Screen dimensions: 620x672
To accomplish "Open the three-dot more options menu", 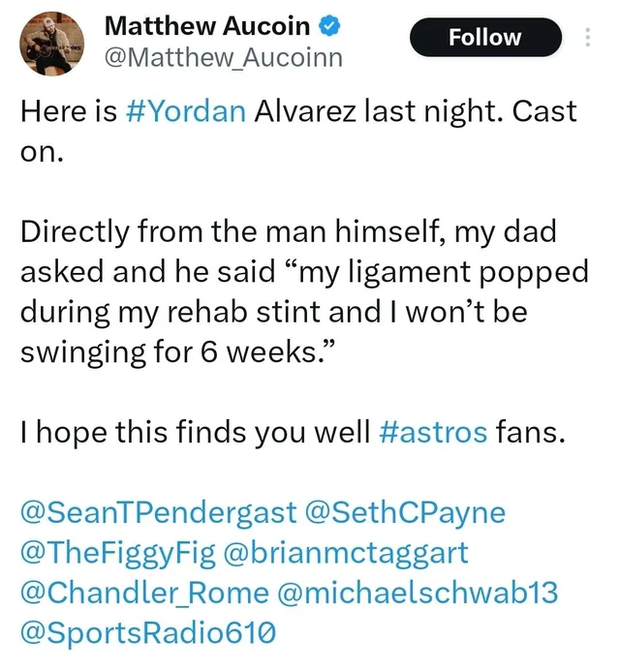I will click(x=588, y=38).
